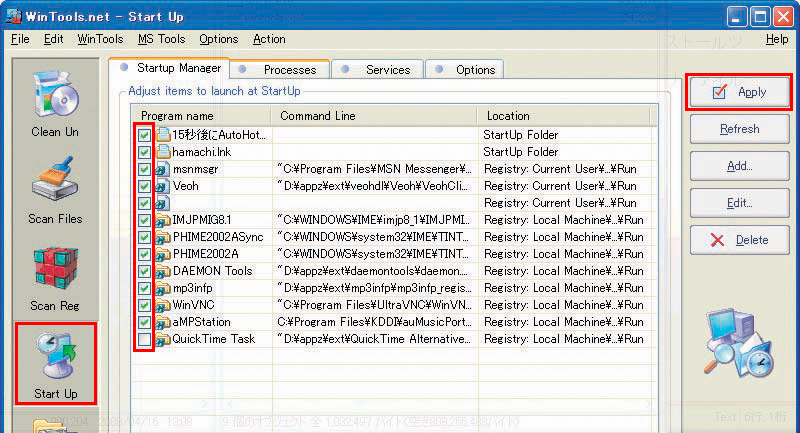The image size is (800, 433).
Task: Sort by Program name column header
Action: pyautogui.click(x=202, y=116)
